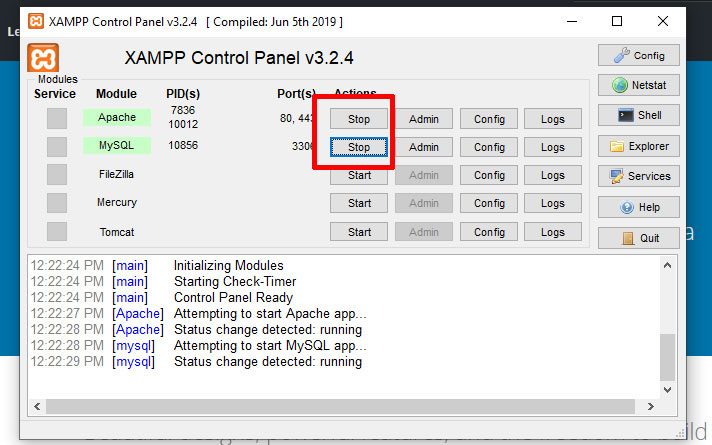Minimize the XAMPP Control Panel window
Screen dimensions: 712x445
[572, 21]
